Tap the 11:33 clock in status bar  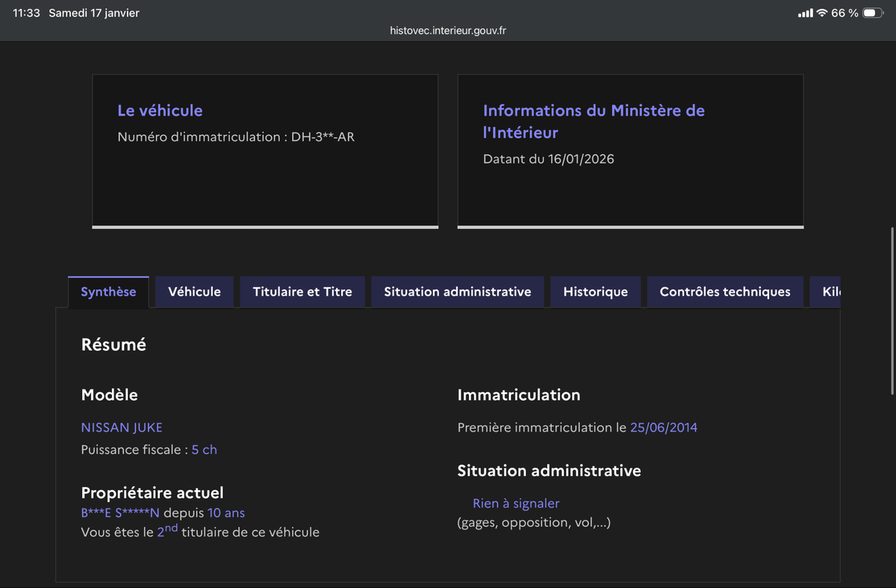(26, 13)
